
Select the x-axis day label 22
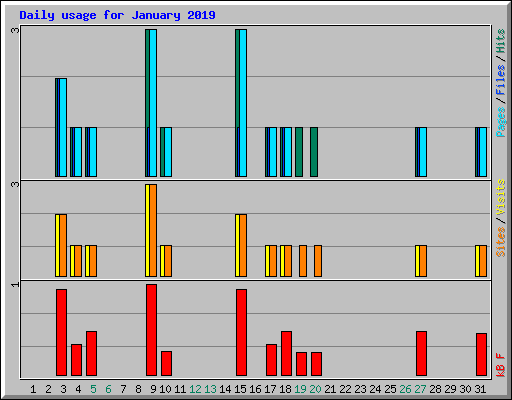point(345,389)
